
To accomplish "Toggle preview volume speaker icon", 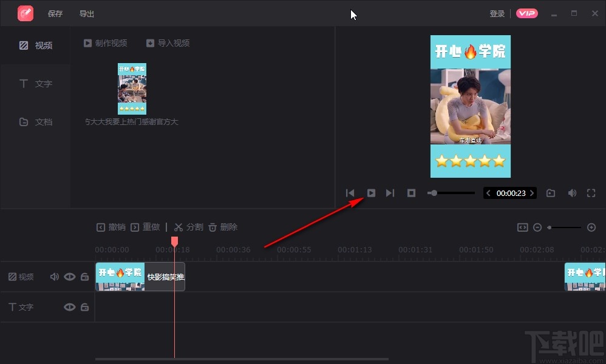I will coord(572,193).
